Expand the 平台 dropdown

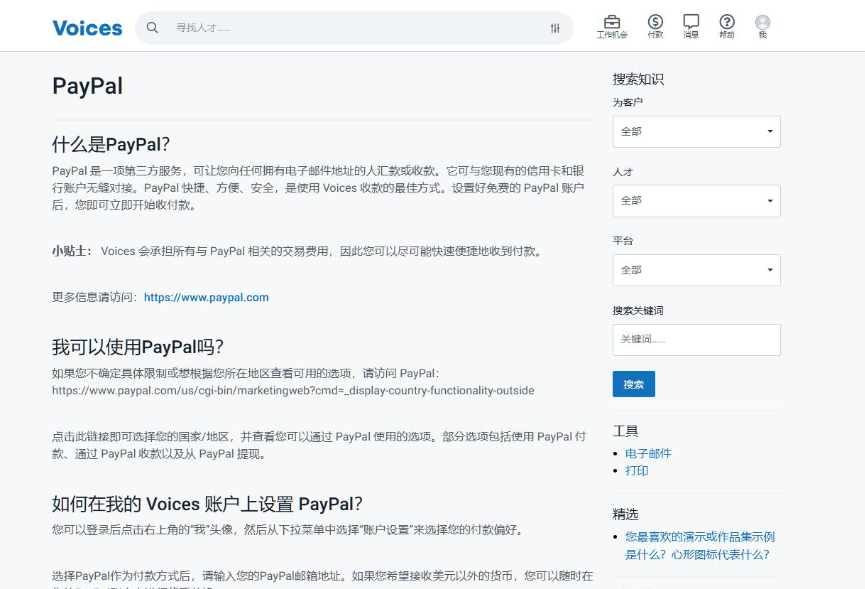point(696,270)
